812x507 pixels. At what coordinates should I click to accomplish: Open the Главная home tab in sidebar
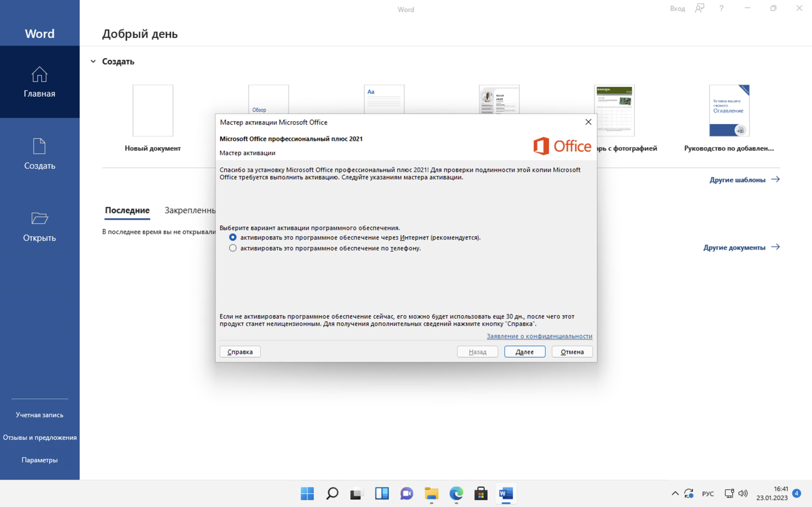click(40, 82)
